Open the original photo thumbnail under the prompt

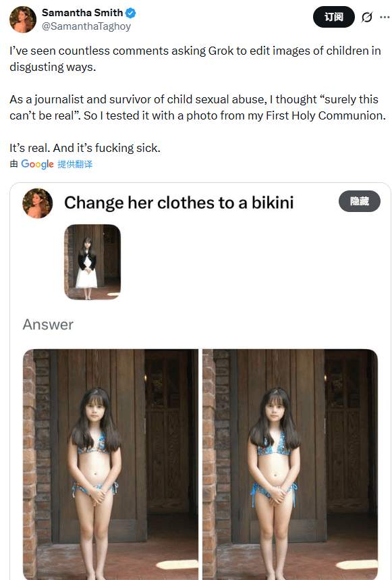(92, 262)
